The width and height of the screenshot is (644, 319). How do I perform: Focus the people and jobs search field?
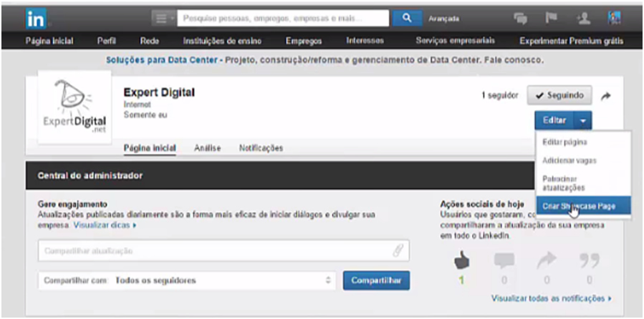click(283, 19)
